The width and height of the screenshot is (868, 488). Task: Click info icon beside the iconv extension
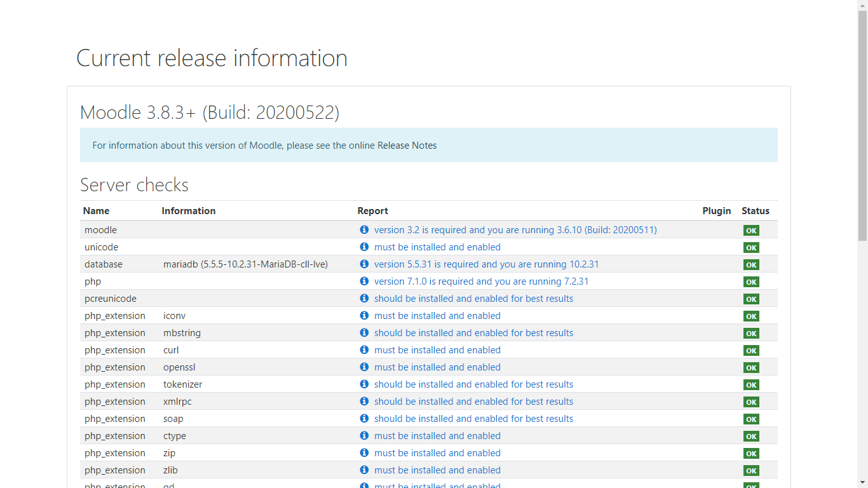[x=364, y=315]
